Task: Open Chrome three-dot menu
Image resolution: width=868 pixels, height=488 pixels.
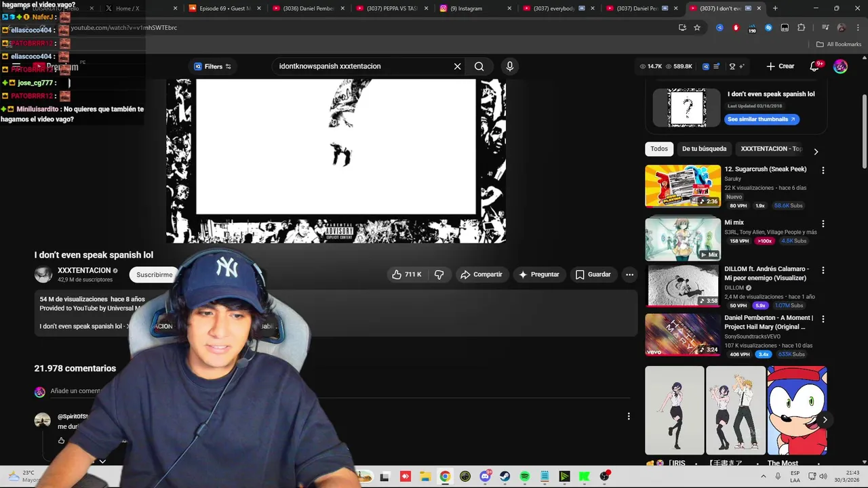Action: point(856,28)
